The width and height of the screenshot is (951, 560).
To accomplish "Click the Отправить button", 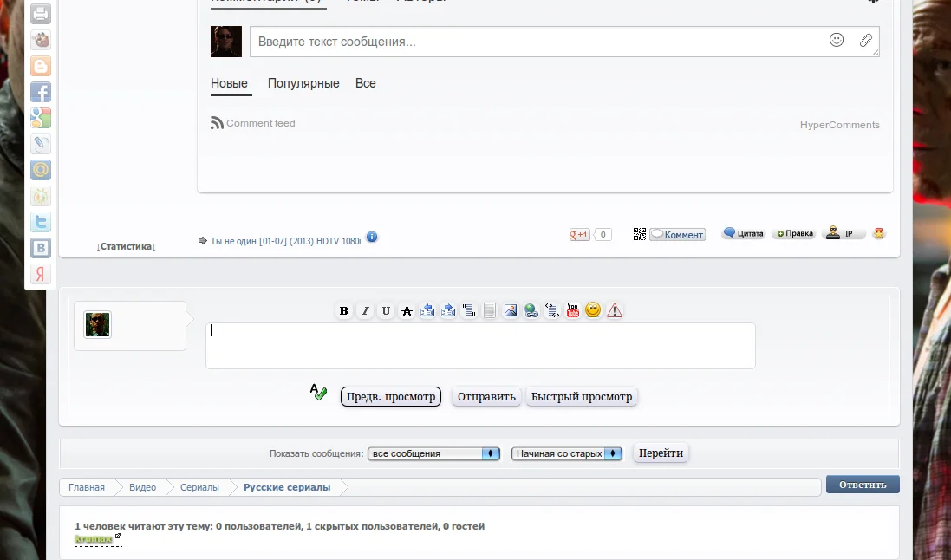I will pyautogui.click(x=486, y=397).
